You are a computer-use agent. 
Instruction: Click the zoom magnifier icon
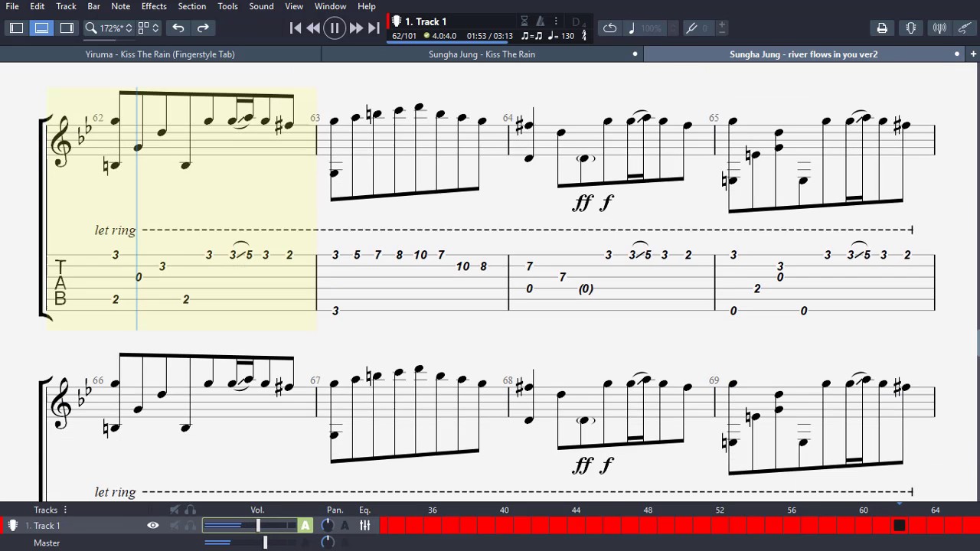click(x=90, y=28)
